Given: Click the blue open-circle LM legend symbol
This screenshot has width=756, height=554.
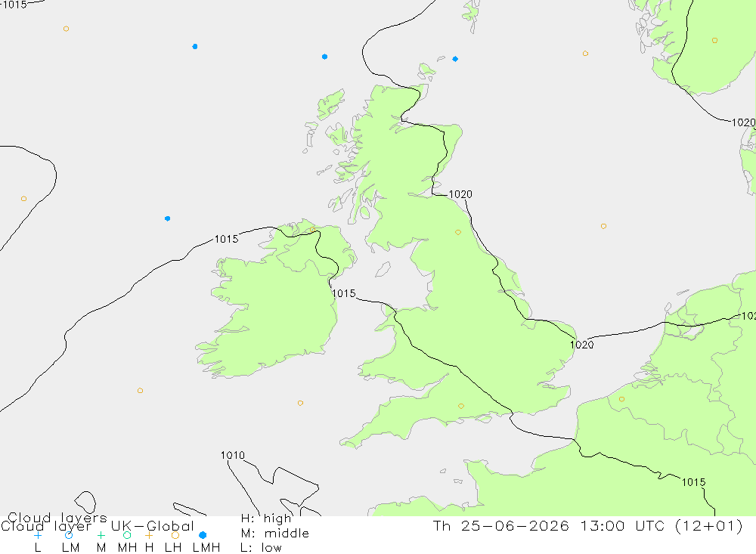Looking at the screenshot, I should [69, 535].
